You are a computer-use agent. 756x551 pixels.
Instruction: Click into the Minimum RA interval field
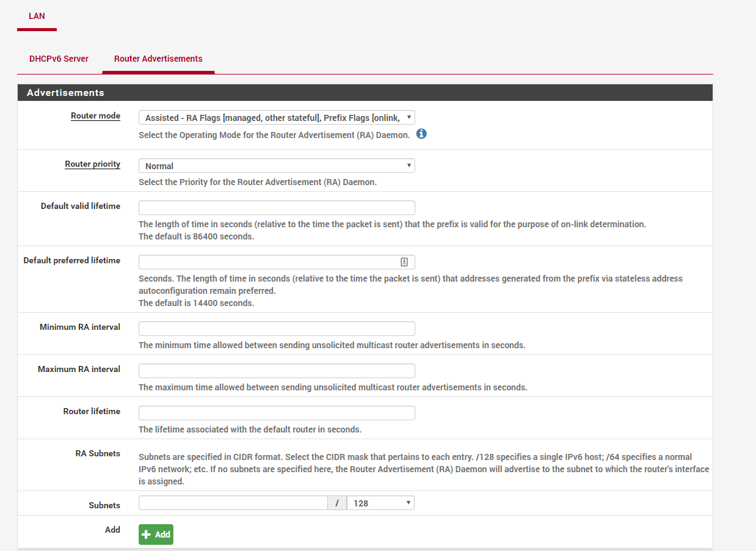point(277,329)
